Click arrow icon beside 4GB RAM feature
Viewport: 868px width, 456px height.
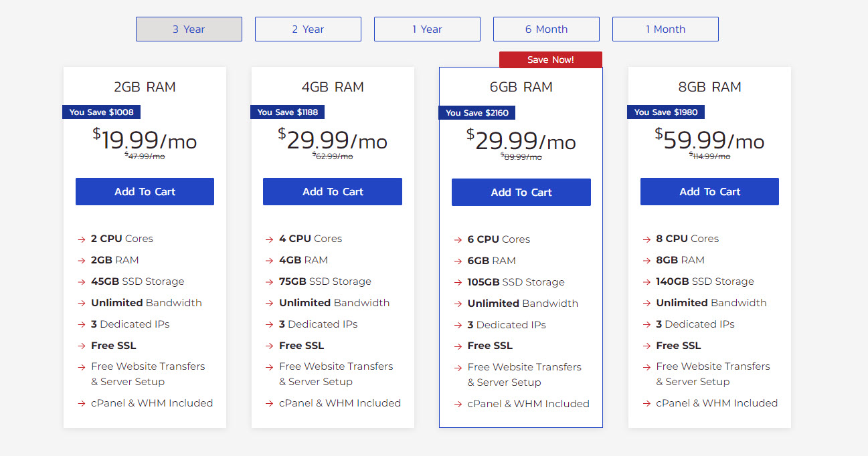tap(269, 261)
